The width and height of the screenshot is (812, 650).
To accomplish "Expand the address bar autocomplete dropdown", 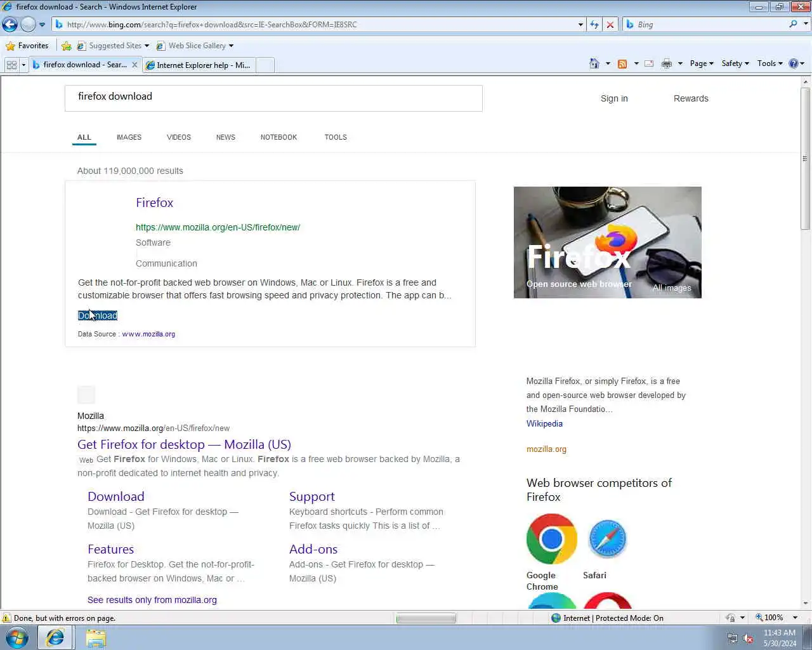I will point(580,25).
